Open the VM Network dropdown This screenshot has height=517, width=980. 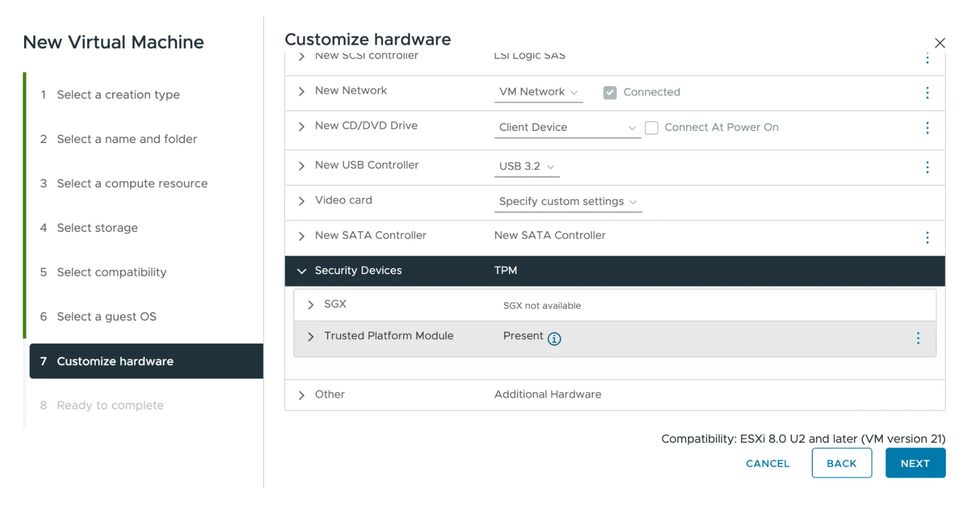pos(538,92)
